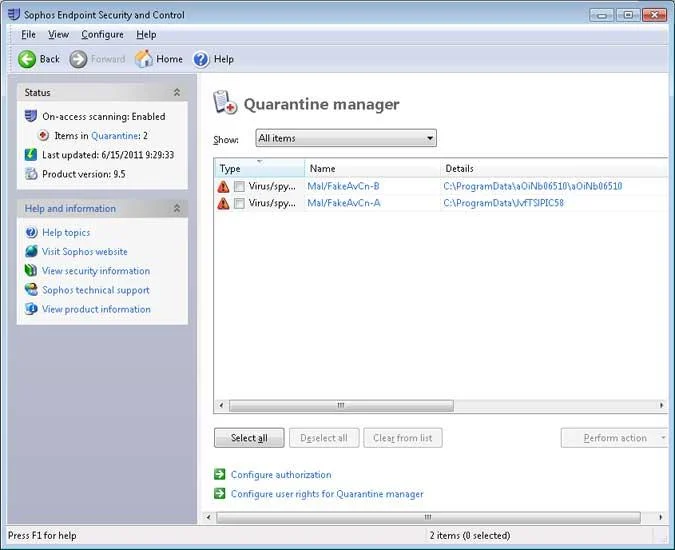Click the Forward toolbar button

click(98, 59)
